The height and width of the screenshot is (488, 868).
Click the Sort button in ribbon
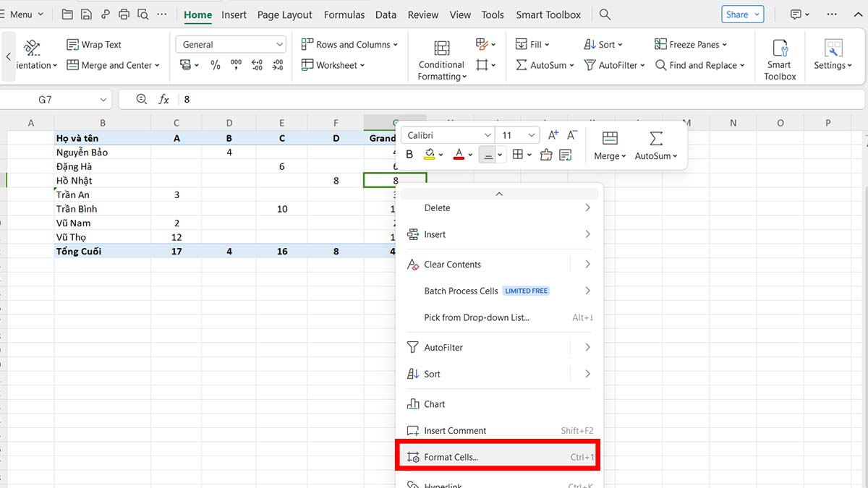(603, 44)
